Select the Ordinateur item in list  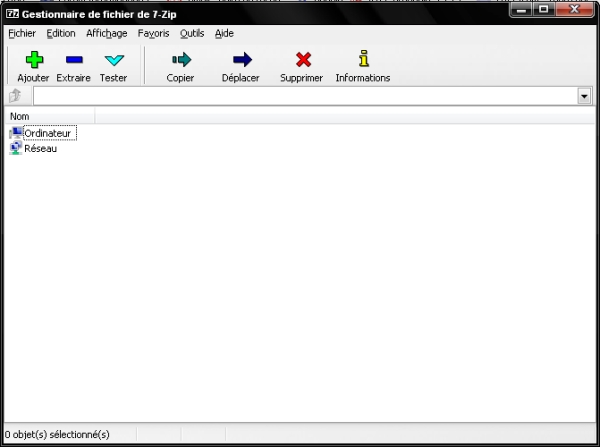47,133
